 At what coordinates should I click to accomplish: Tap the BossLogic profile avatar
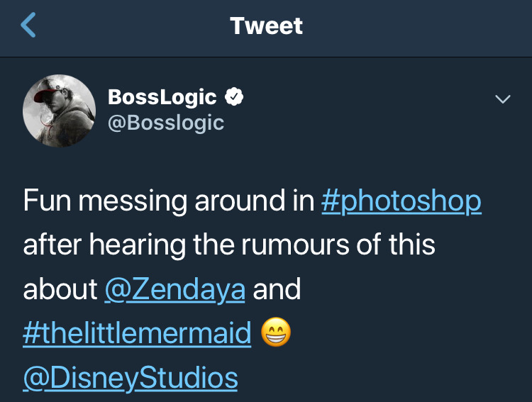click(59, 110)
